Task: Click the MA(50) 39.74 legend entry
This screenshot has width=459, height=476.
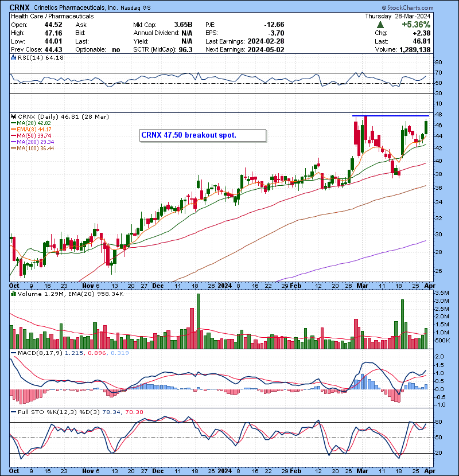Action: coord(34,136)
